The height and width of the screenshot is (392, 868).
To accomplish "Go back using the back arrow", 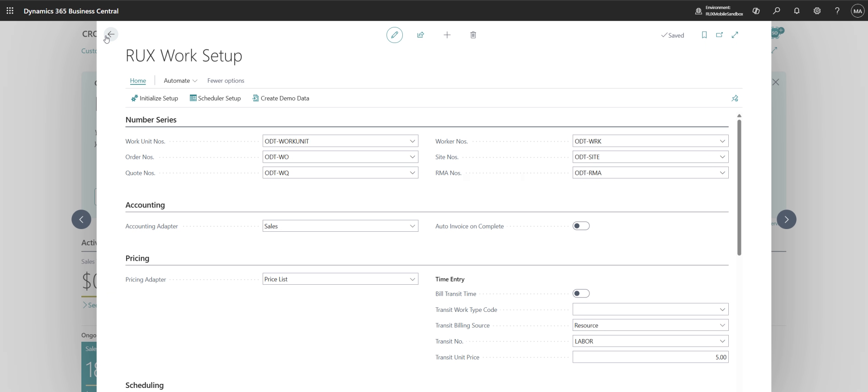I will (x=111, y=34).
